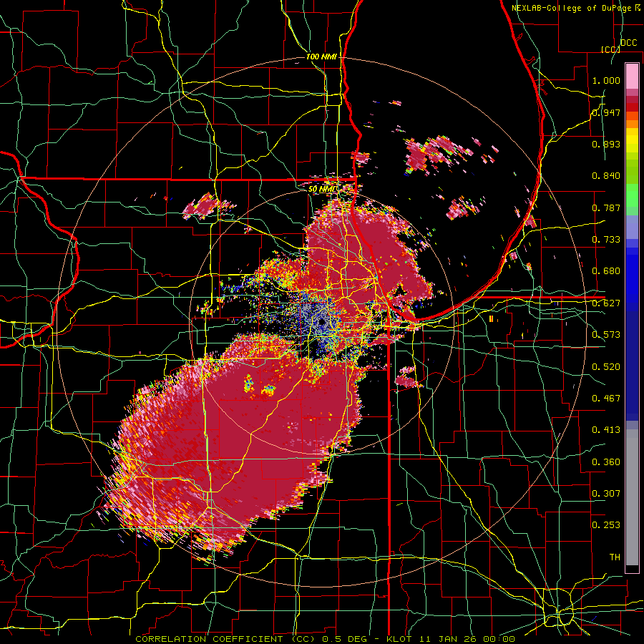Click the [CC] legend header
Image resolution: width=644 pixels, height=644 pixels.
coord(610,49)
